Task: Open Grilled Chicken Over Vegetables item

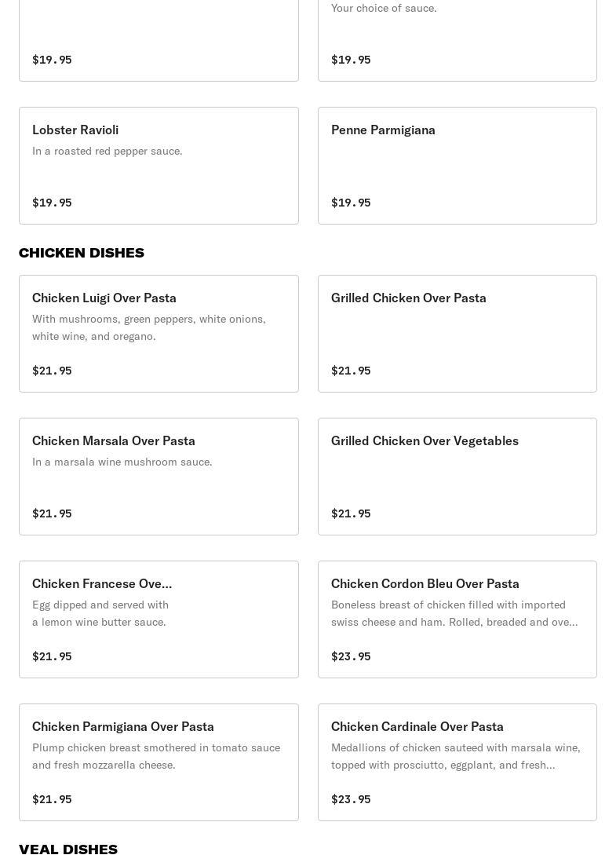Action: tap(457, 477)
